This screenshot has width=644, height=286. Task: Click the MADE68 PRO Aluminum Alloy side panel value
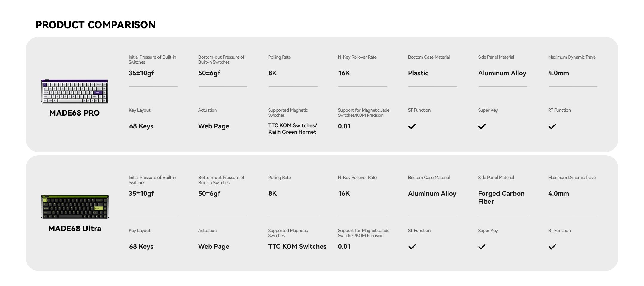[502, 73]
